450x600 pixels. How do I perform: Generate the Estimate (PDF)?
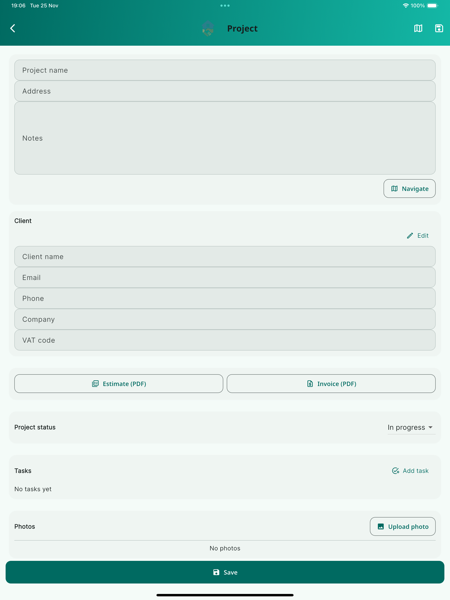[x=119, y=383]
